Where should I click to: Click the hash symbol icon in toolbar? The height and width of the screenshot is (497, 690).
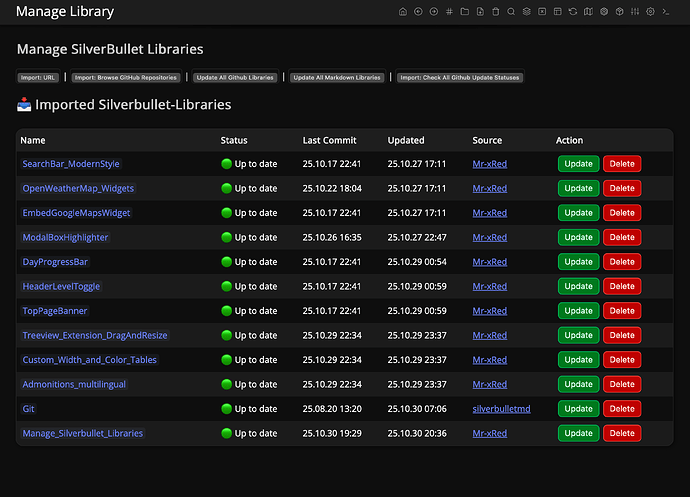tap(449, 12)
